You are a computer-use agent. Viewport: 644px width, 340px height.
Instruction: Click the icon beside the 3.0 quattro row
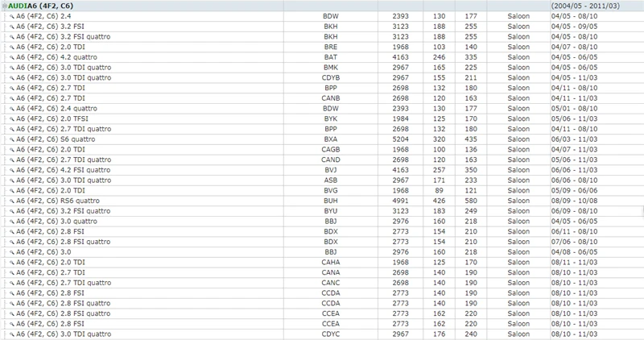12,222
